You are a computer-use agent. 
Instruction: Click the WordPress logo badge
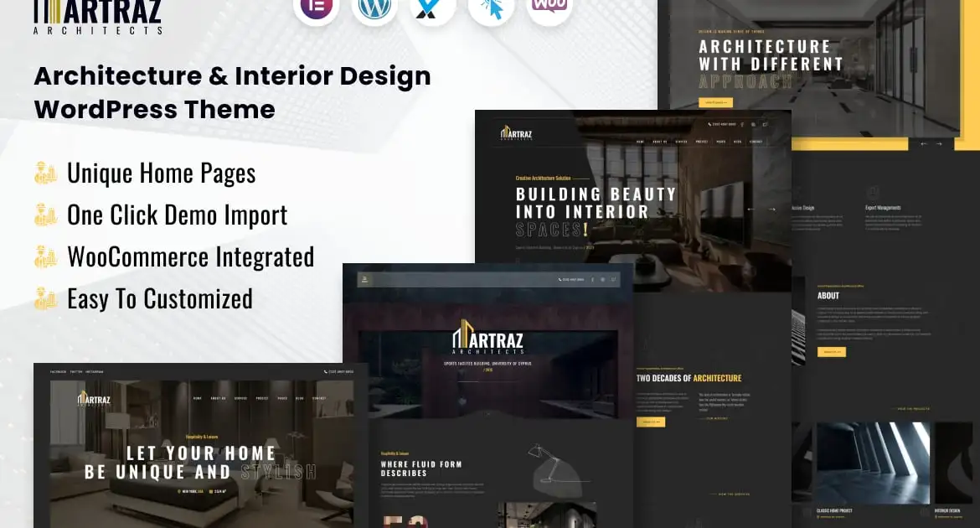pos(374,7)
